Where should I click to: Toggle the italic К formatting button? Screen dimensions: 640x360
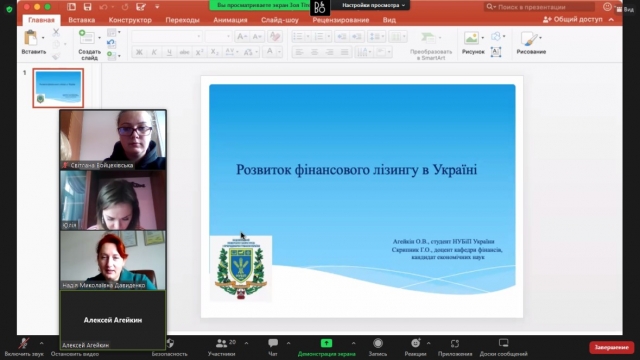click(x=154, y=52)
